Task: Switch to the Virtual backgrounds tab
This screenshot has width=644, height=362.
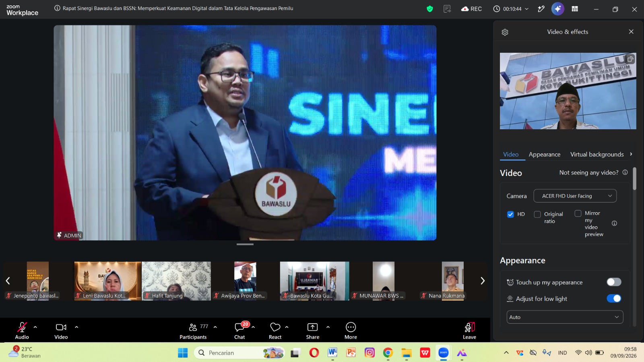Action: tap(597, 155)
